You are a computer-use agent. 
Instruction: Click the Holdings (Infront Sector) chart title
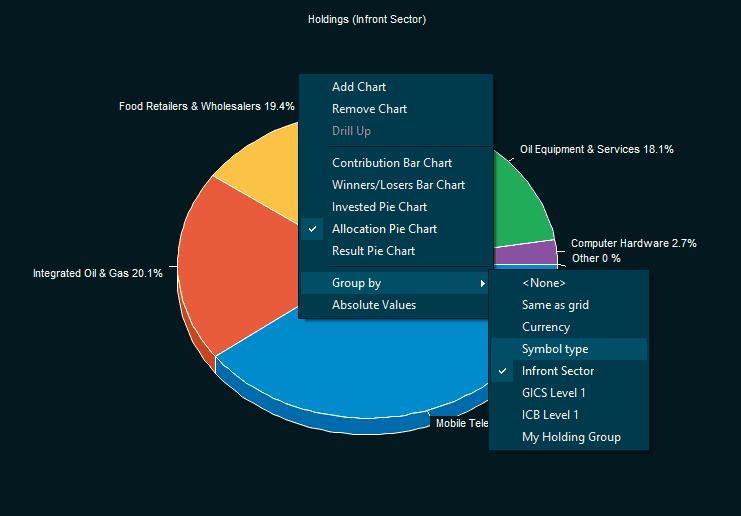point(367,19)
